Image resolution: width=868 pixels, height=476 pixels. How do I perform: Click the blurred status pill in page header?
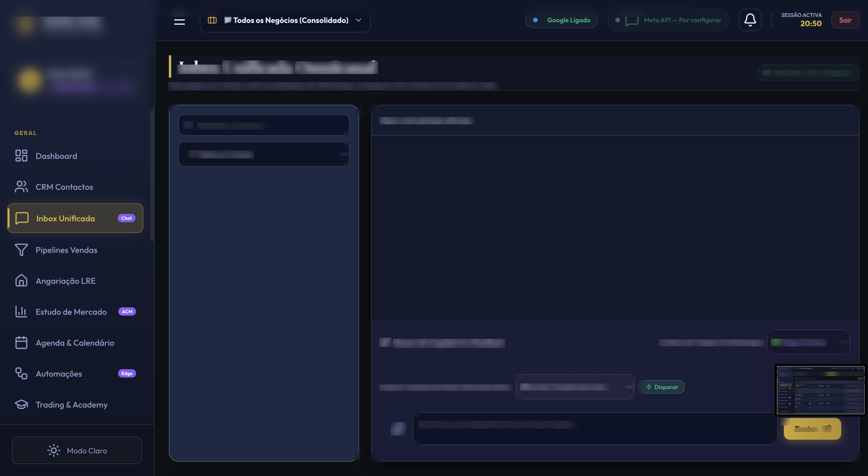pos(808,73)
